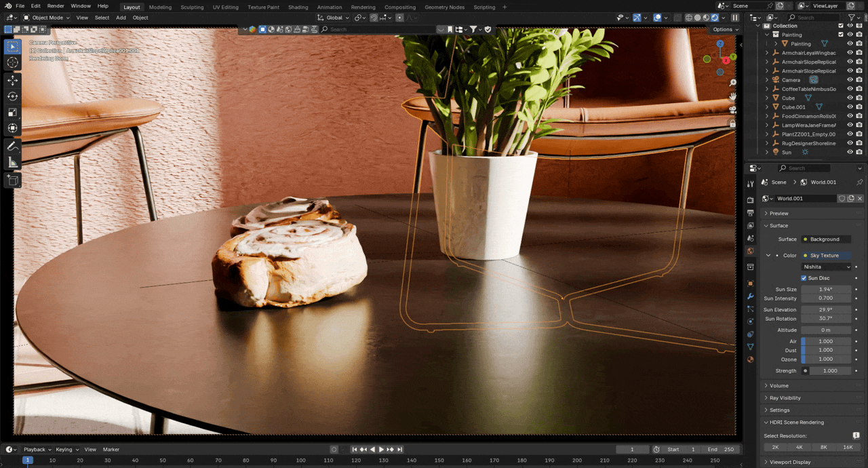Activate the Cursor tool

(x=12, y=62)
